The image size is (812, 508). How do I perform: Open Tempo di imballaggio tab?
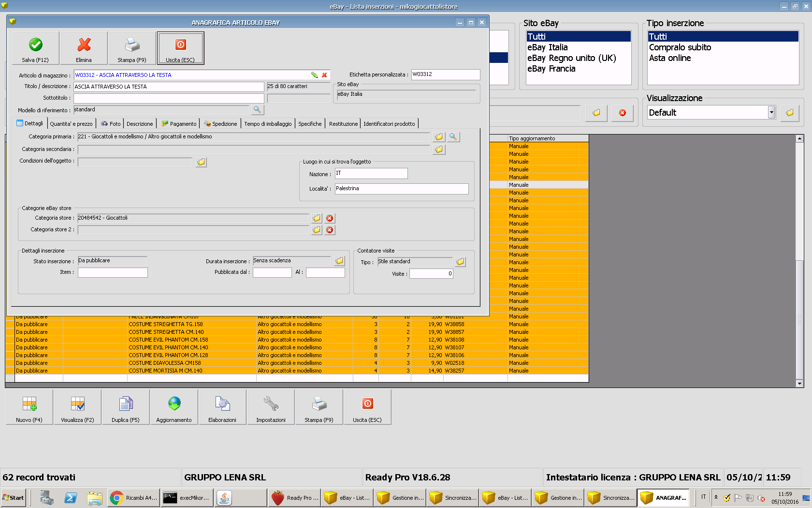268,124
